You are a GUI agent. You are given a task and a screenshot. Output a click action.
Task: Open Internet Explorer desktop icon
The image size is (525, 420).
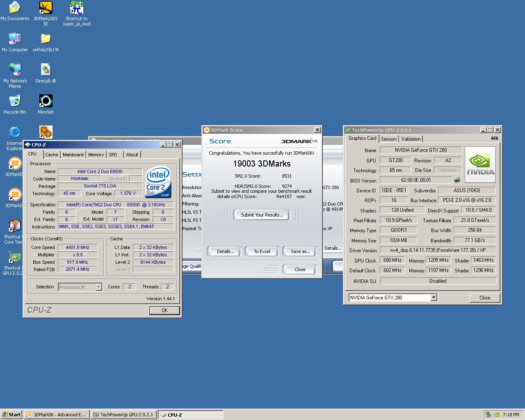15,138
